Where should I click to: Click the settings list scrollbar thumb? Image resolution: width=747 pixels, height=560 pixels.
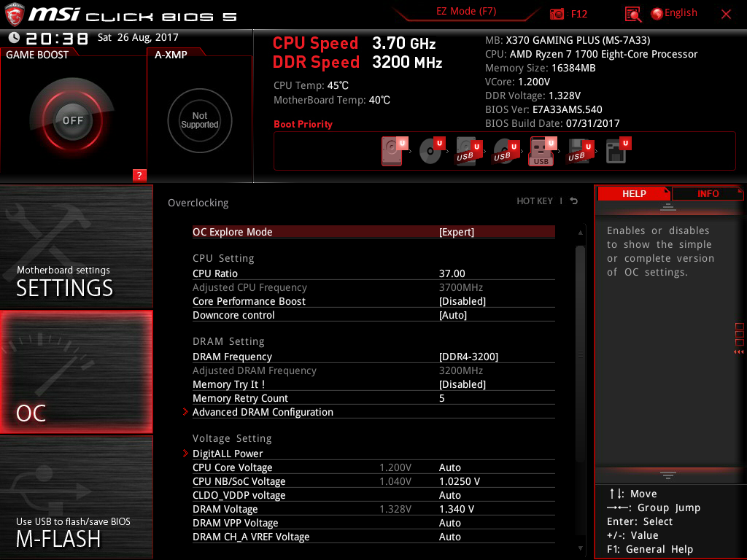[580, 354]
